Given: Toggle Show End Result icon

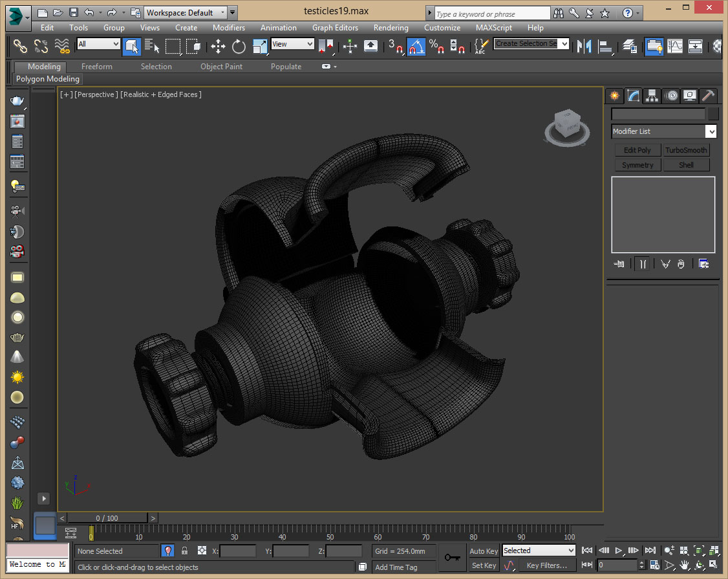Looking at the screenshot, I should click(x=643, y=264).
